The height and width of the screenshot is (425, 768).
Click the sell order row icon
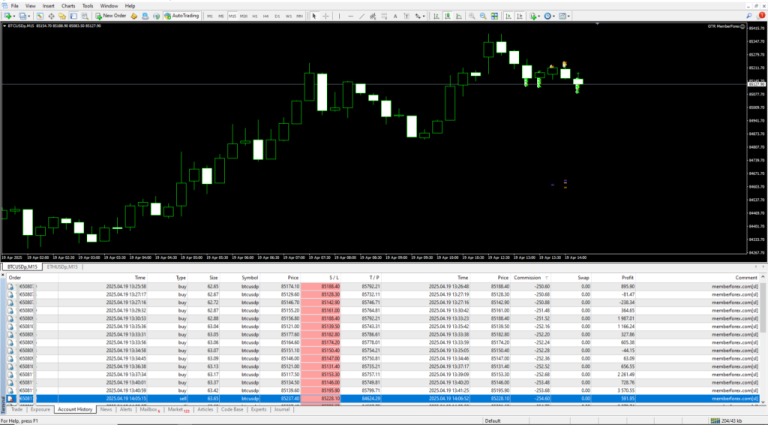[x=10, y=397]
